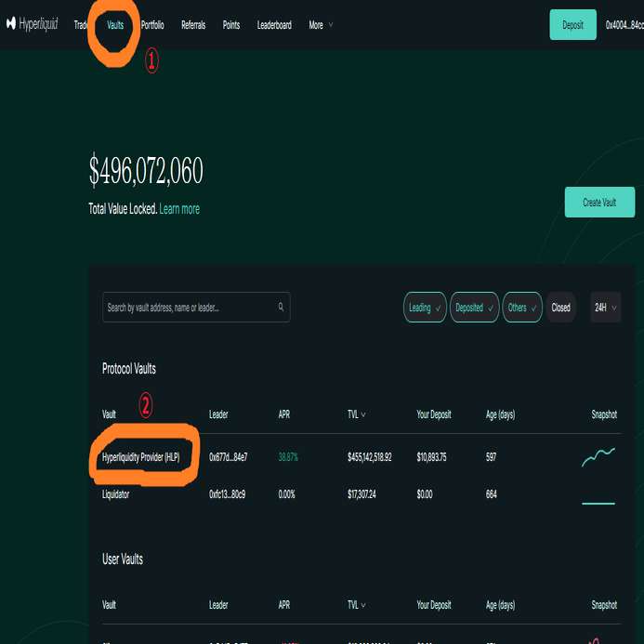Follow the Learn more link
644x644 pixels.
tap(179, 209)
